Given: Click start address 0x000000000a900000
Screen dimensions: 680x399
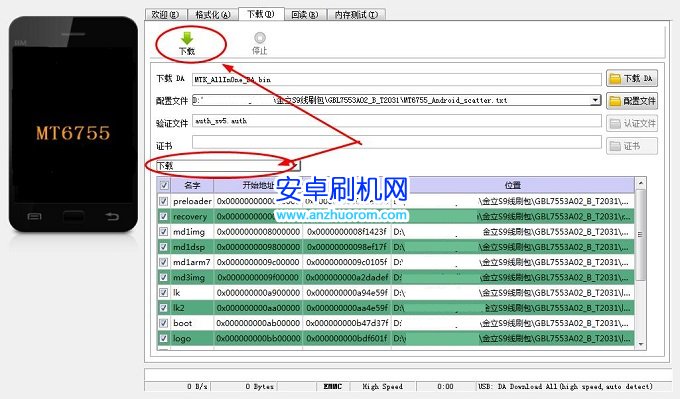Looking at the screenshot, I should [258, 293].
